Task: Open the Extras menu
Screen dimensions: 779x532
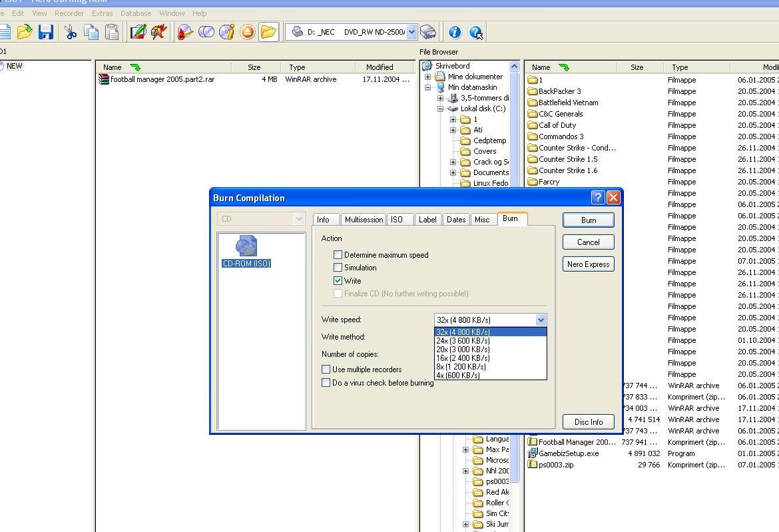Action: [x=102, y=13]
